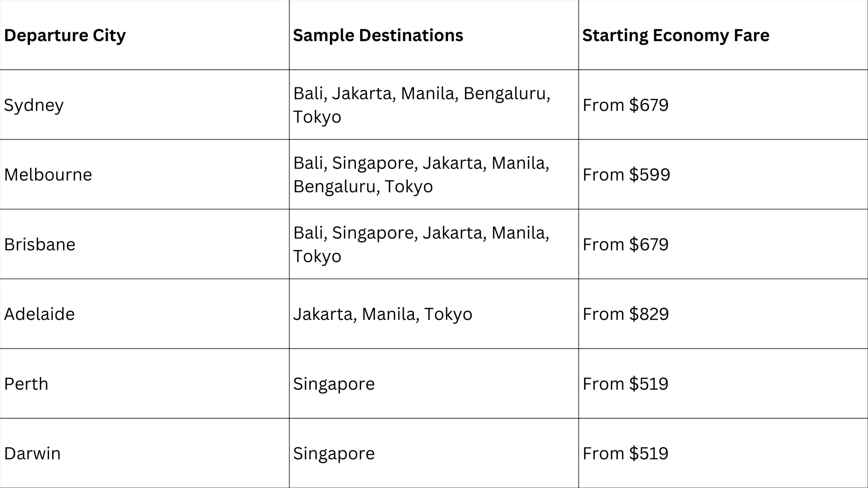The width and height of the screenshot is (868, 488).
Task: Select Perth's Singapore destination cell
Action: (434, 383)
